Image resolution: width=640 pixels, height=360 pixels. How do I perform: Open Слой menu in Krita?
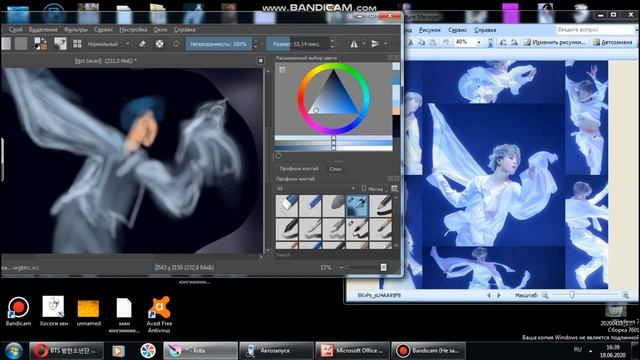(x=16, y=29)
